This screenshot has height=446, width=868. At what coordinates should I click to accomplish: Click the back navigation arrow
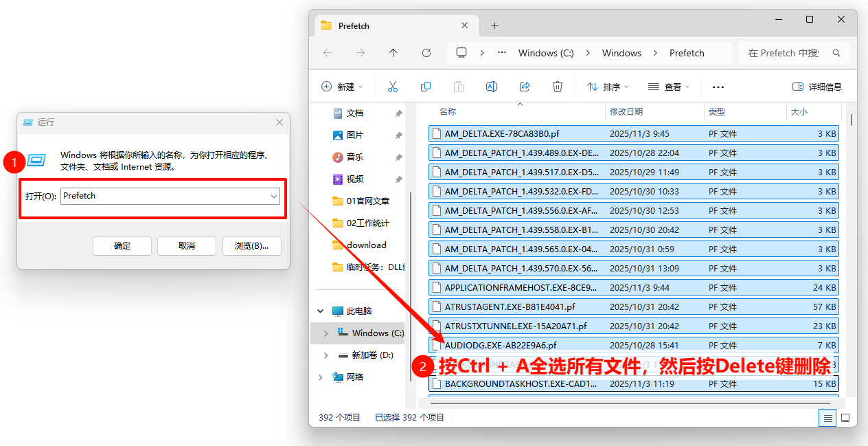[327, 52]
